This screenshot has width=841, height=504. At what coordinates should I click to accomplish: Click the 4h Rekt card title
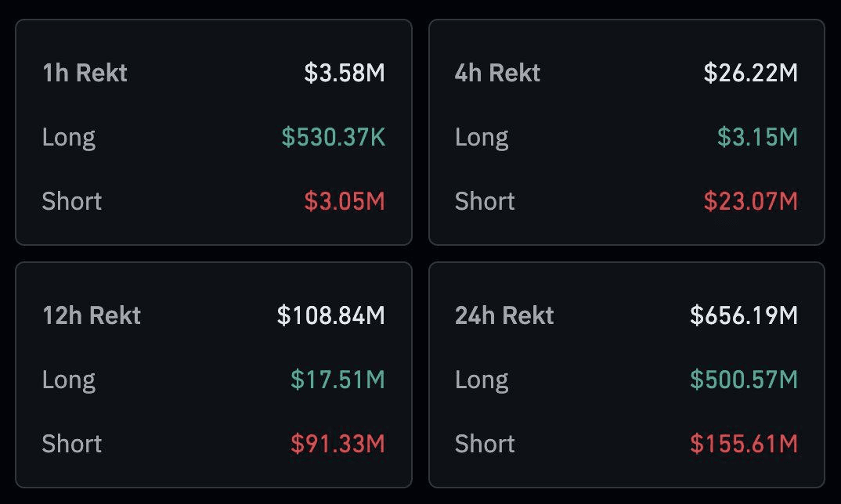(497, 74)
